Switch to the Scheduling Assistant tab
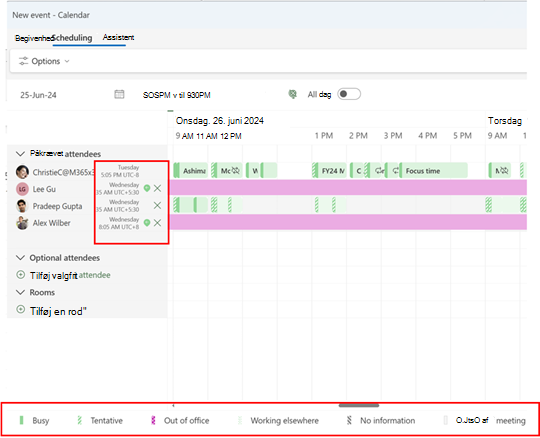This screenshot has width=540, height=438. point(93,38)
